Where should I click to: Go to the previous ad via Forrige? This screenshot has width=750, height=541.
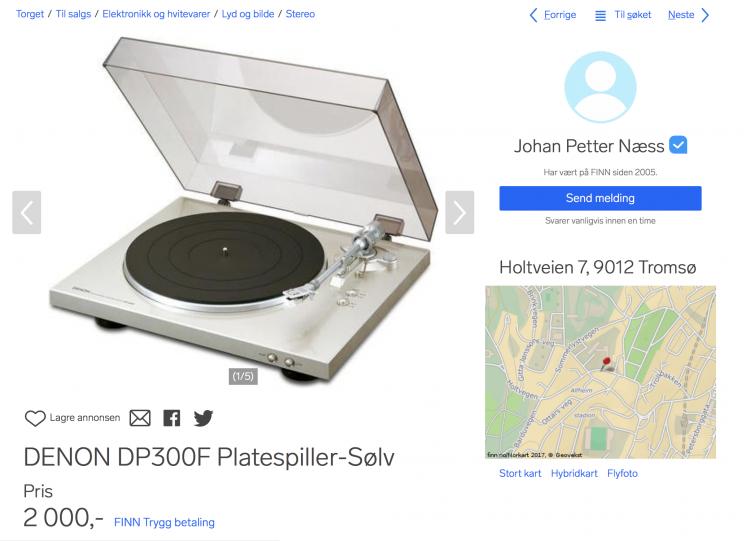pyautogui.click(x=553, y=15)
